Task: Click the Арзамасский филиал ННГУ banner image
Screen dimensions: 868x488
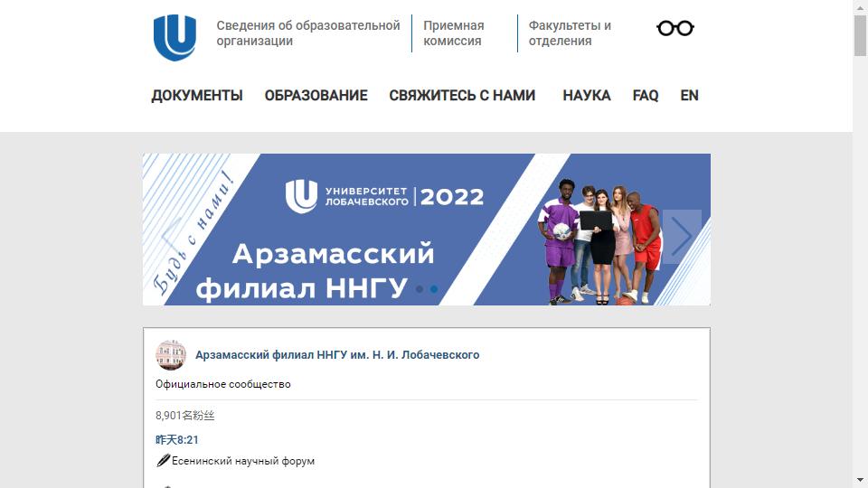Action: 426,229
